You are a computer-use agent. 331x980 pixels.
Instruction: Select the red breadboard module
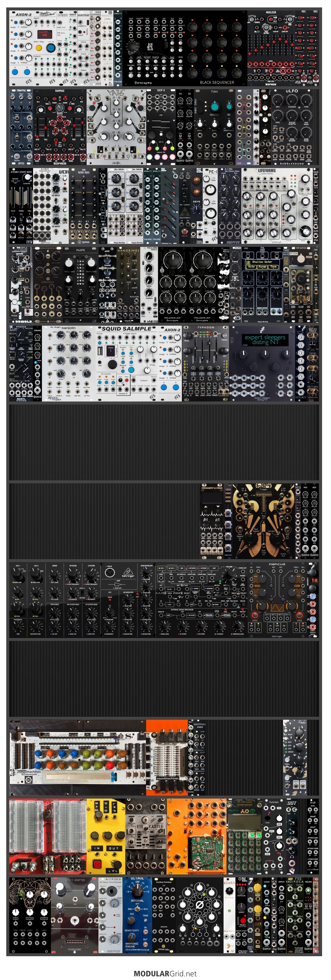coord(48,836)
